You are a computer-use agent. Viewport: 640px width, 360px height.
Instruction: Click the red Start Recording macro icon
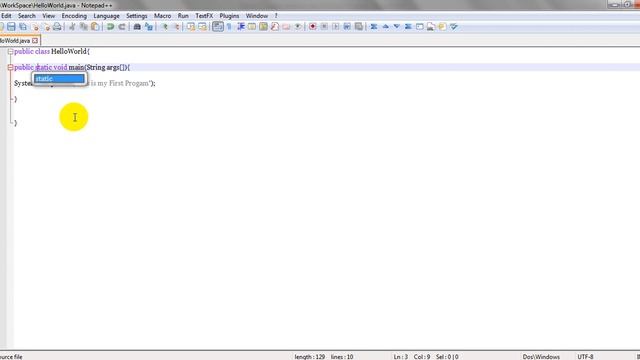tap(313, 27)
